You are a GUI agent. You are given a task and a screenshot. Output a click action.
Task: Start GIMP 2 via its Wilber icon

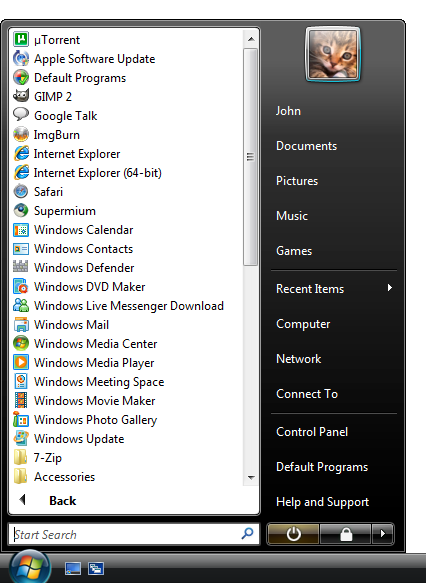click(21, 96)
